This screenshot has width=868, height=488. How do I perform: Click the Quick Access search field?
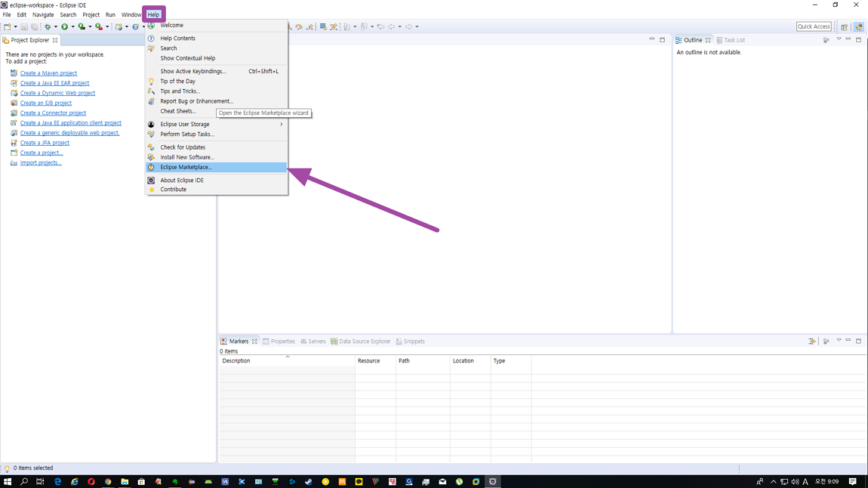click(814, 26)
